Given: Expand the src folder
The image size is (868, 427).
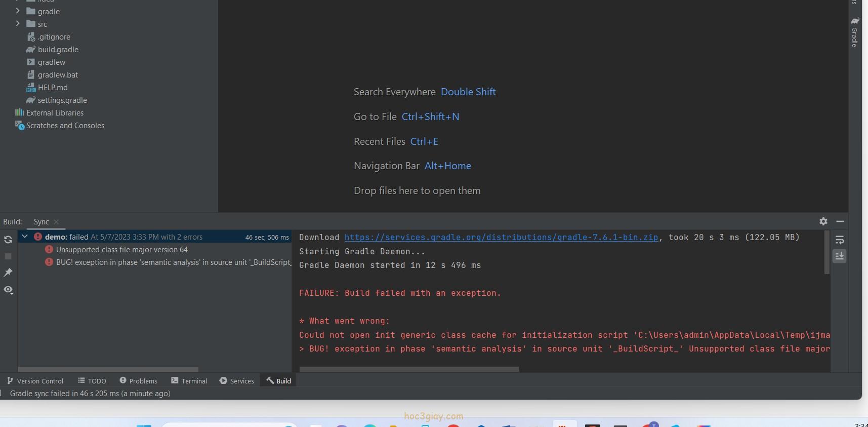Looking at the screenshot, I should pyautogui.click(x=18, y=23).
